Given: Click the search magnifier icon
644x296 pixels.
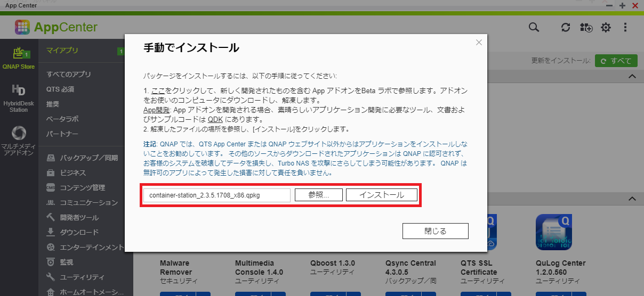Looking at the screenshot, I should coord(533,27).
